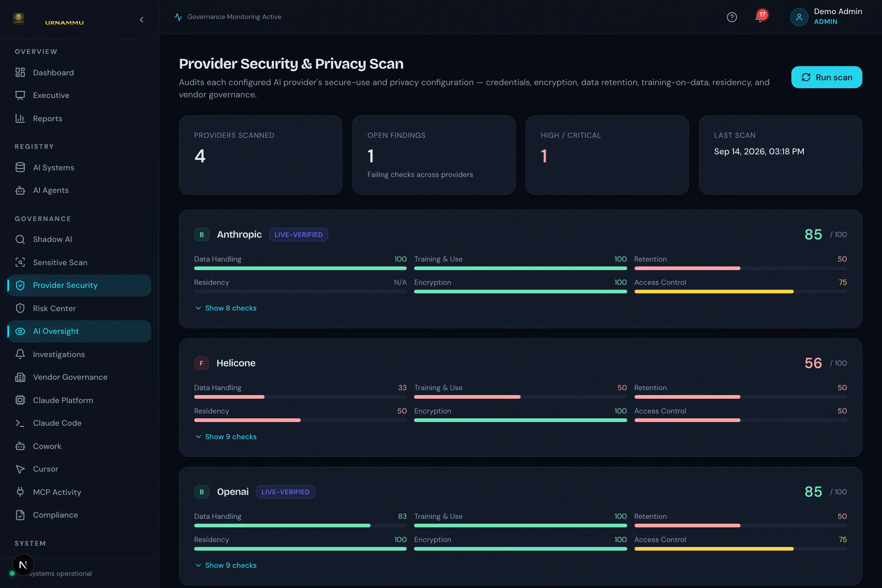Expand Show 9 checks under Helicone
The image size is (882, 588).
(226, 437)
